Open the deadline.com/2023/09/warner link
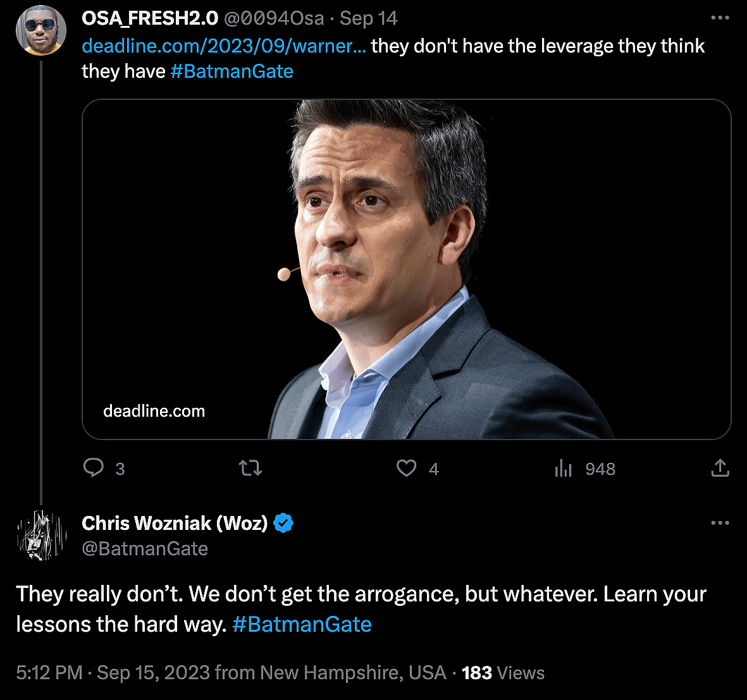This screenshot has height=700, width=747. point(224,46)
